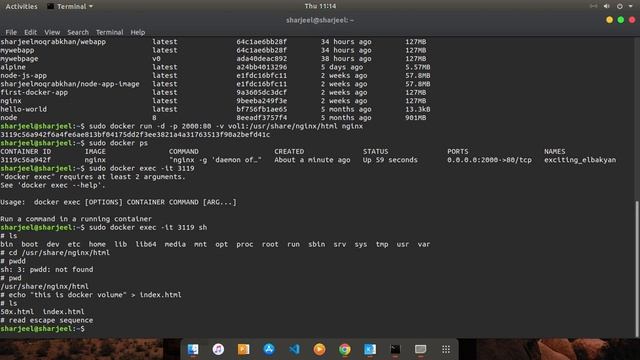Click '0.0.0.0:2000->80/tcp' ports value
Screen dimensions: 640x360
(x=489, y=160)
